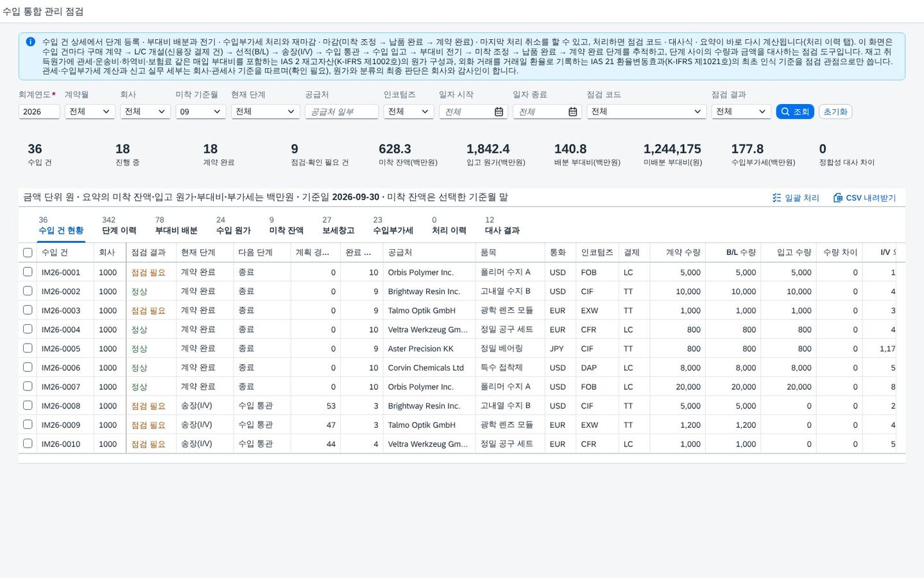Toggle the select-all header checkbox

tap(28, 252)
